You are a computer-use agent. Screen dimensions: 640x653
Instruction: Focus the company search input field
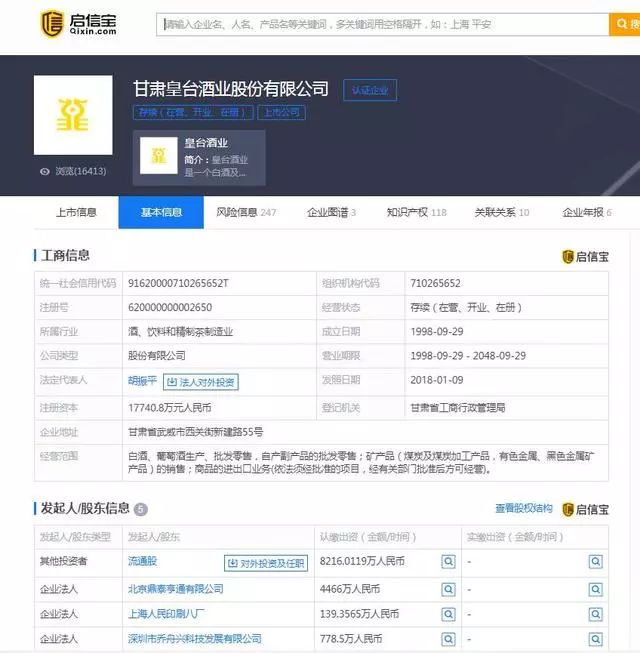383,24
